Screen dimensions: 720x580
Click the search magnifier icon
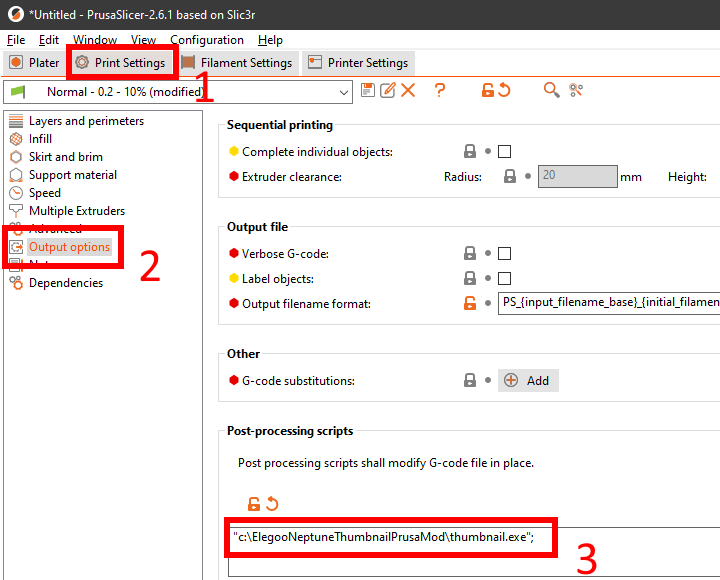tap(551, 90)
